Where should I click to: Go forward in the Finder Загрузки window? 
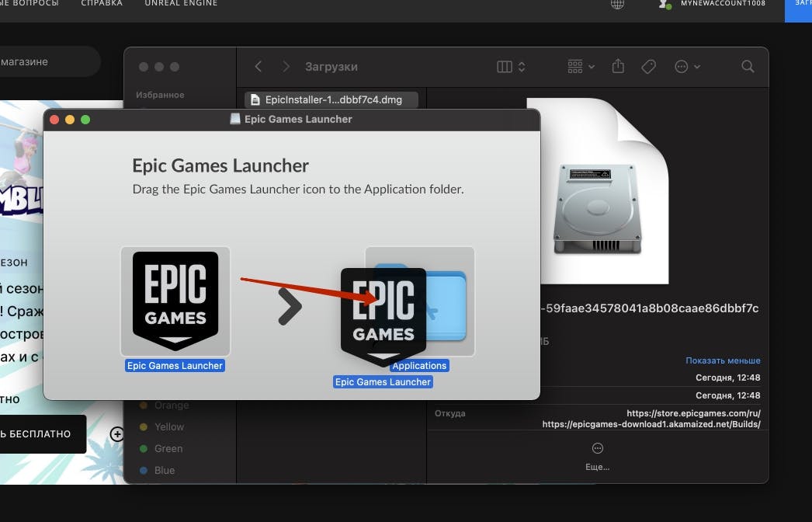[286, 66]
